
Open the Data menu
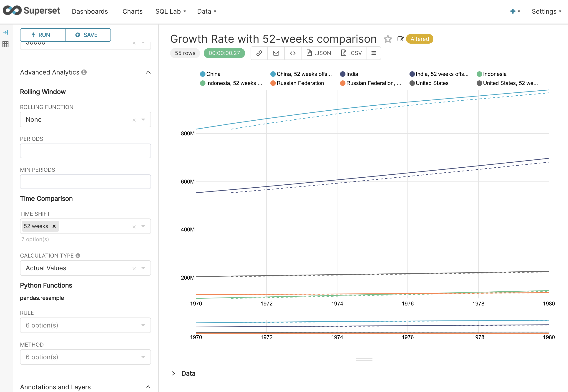pyautogui.click(x=207, y=11)
